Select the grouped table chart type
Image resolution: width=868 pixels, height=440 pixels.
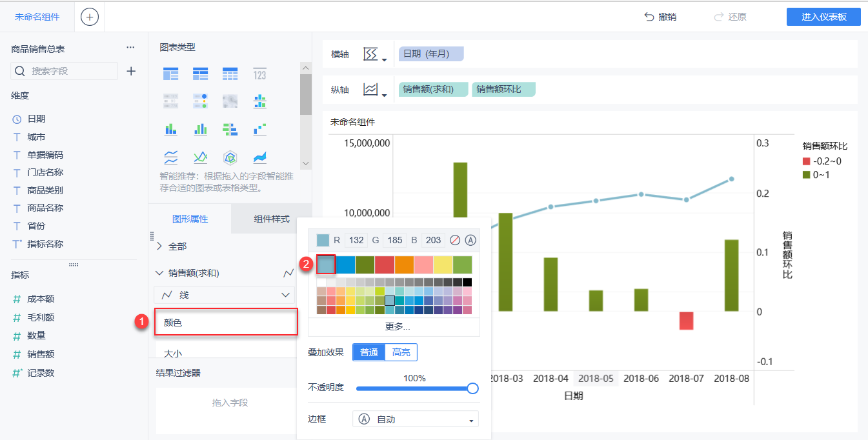170,74
